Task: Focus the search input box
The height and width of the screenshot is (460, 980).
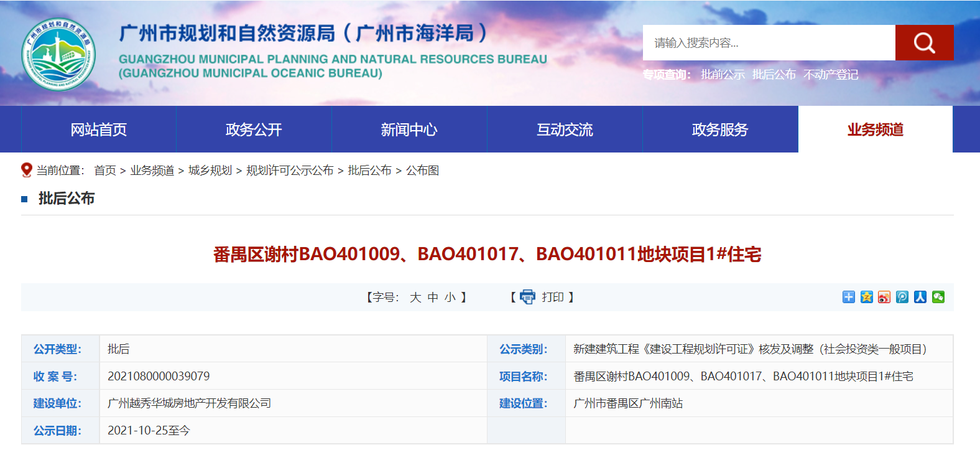Action: (769, 43)
